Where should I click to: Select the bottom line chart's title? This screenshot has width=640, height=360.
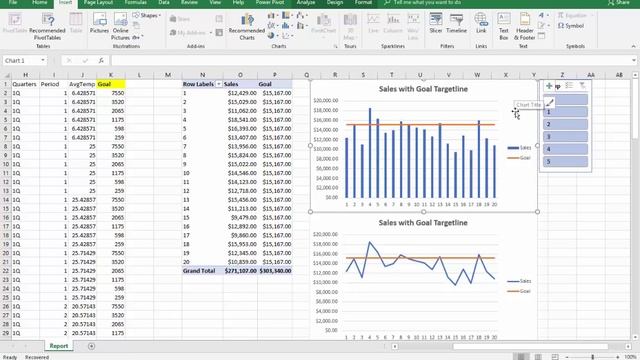423,223
